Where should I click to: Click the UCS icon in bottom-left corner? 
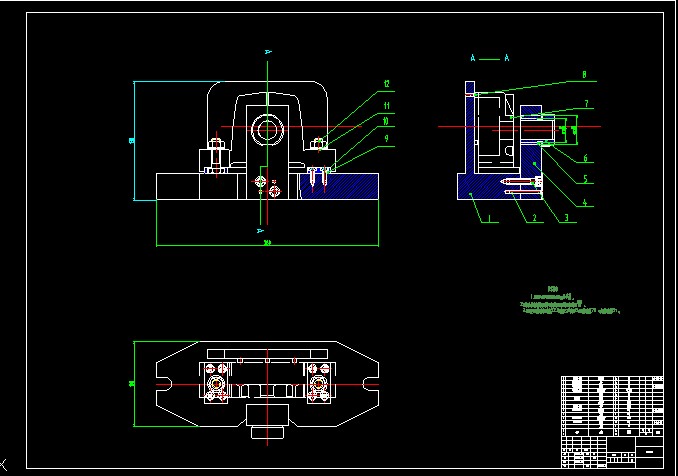click(x=5, y=462)
